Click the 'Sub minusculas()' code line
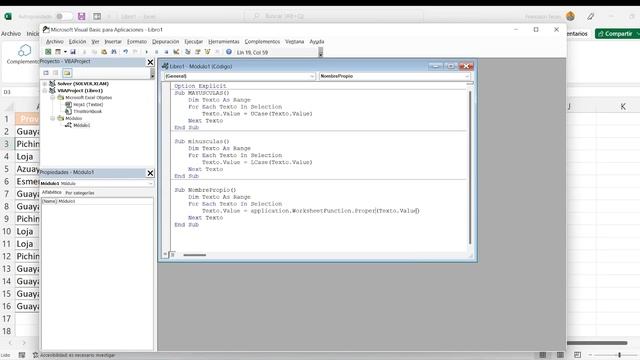 (x=202, y=142)
